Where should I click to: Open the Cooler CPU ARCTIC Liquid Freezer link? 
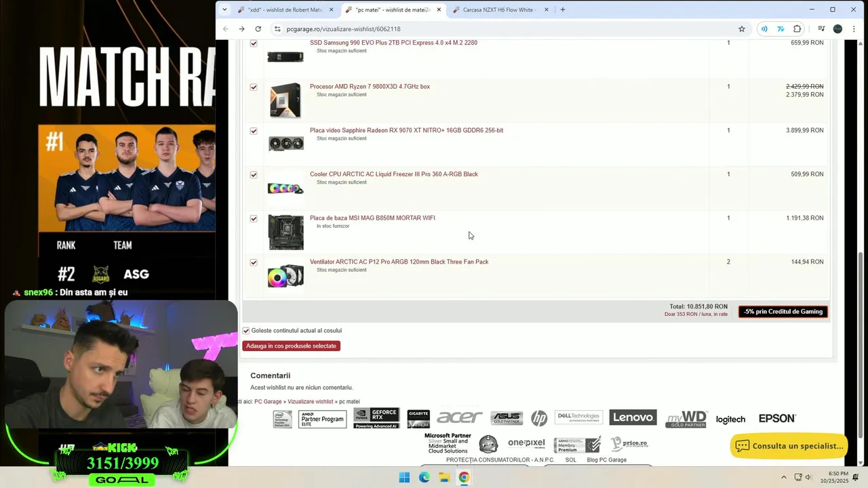click(x=393, y=174)
